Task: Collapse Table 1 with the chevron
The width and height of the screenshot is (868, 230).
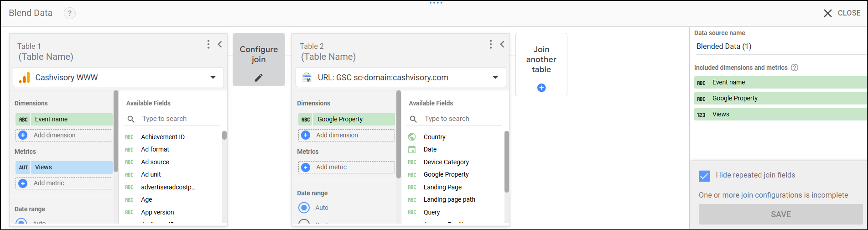Action: click(220, 44)
